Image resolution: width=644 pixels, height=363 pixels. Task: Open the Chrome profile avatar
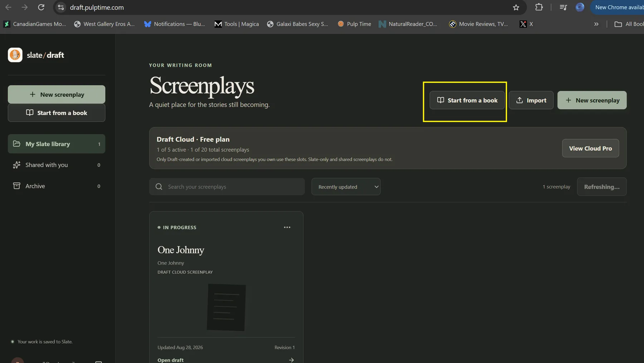tap(580, 7)
